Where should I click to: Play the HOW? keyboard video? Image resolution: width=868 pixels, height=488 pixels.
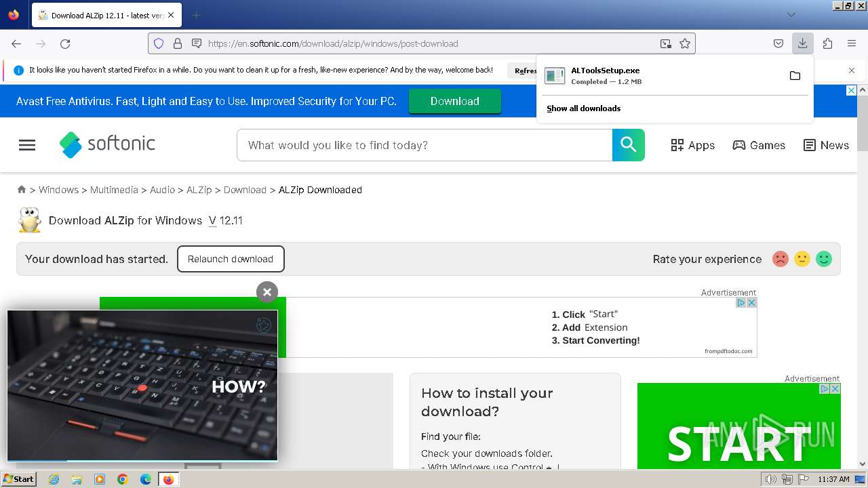coord(142,386)
